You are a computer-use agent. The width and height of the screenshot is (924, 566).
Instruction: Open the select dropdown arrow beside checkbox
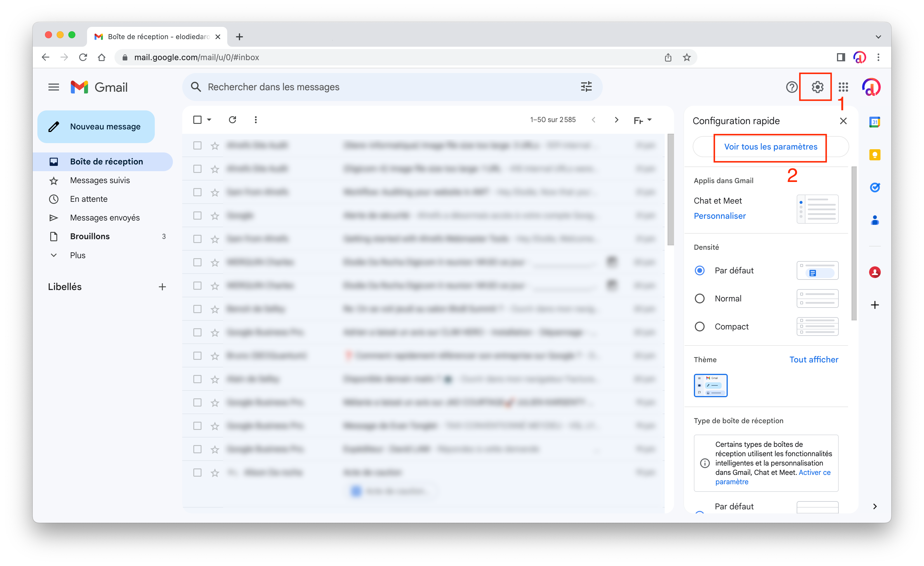209,120
